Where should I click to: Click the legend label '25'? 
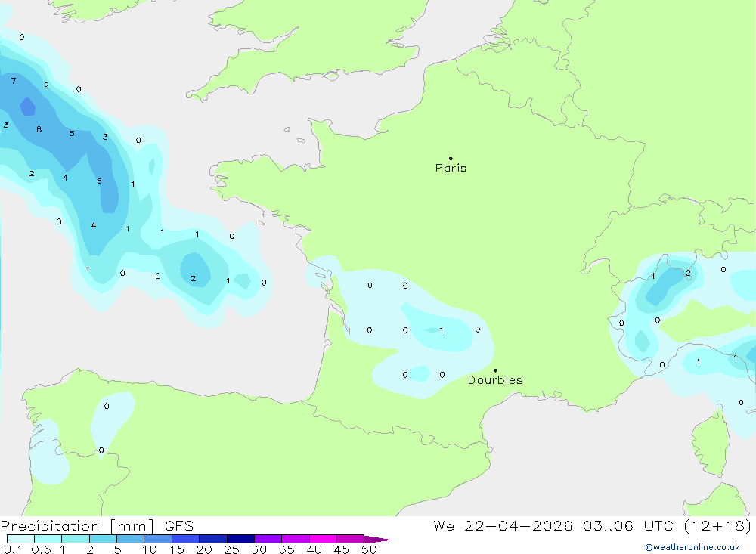(x=231, y=549)
